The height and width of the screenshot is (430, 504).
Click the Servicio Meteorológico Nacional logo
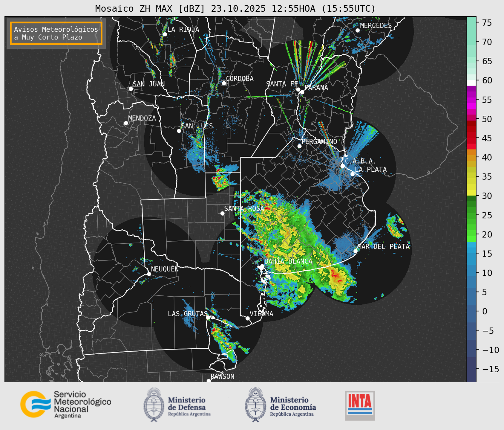coord(66,404)
